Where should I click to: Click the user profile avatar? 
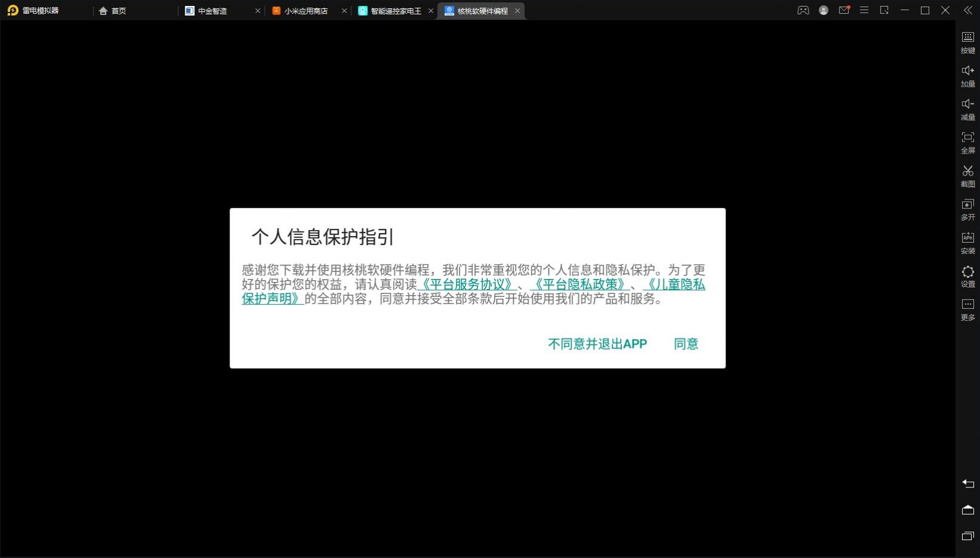(x=823, y=10)
